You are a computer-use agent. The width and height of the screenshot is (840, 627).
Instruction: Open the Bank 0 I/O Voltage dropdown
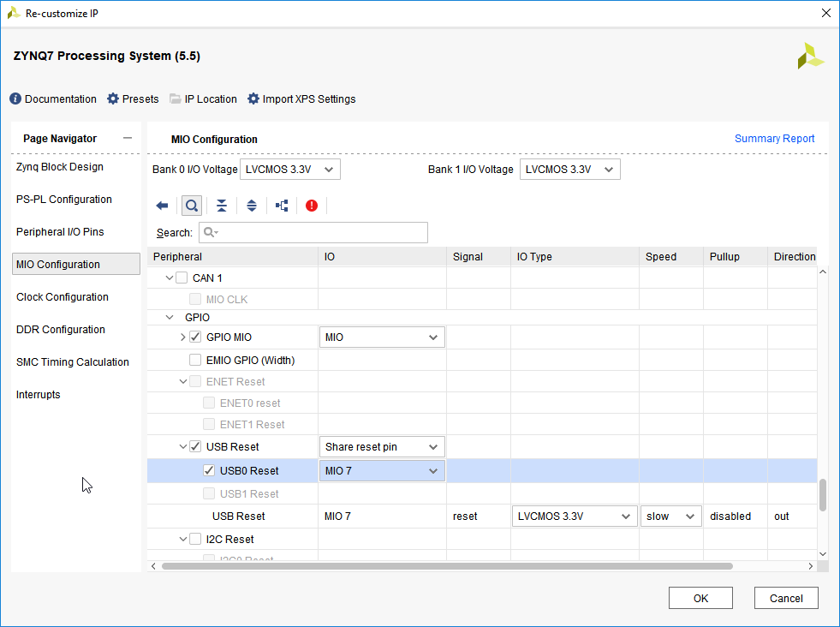[x=290, y=170]
